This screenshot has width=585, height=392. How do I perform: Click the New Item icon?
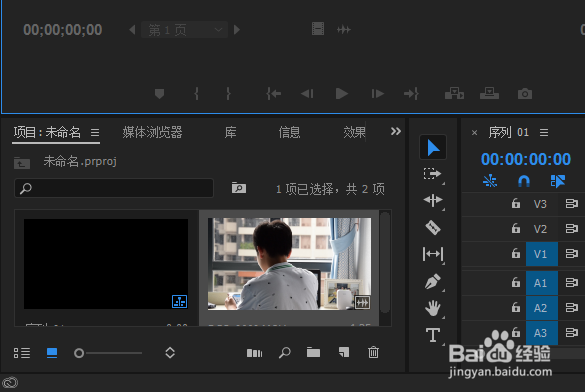point(344,352)
